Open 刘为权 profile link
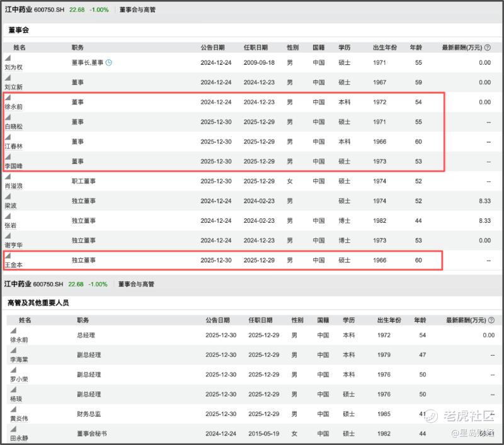Image resolution: width=504 pixels, height=445 pixels. [13, 67]
